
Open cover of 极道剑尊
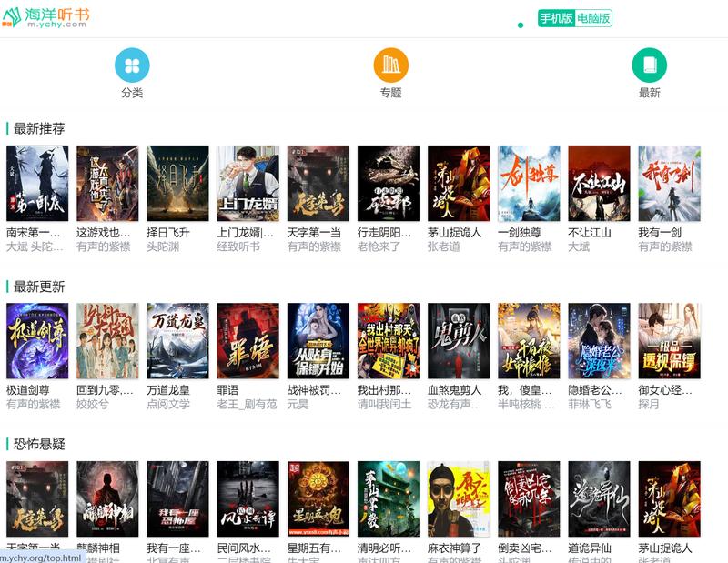[37, 341]
